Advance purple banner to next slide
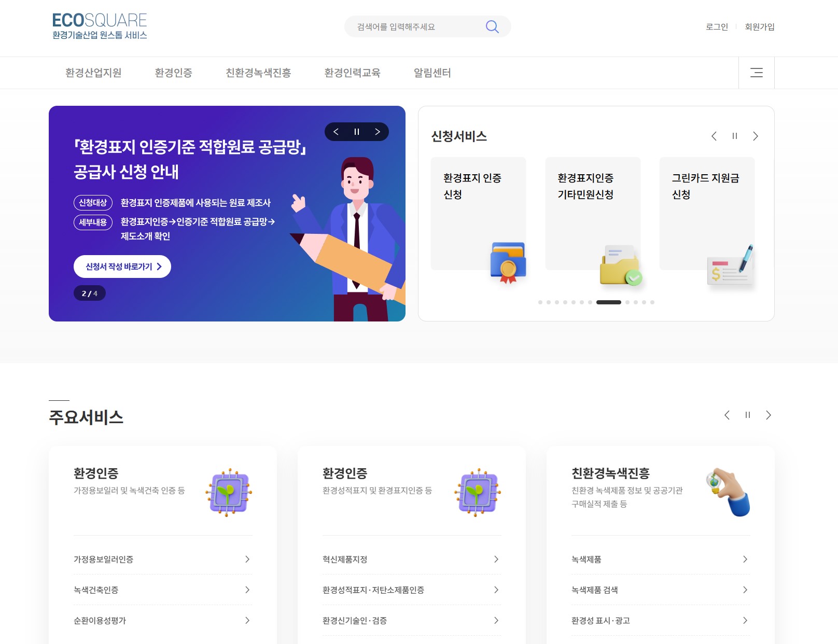The height and width of the screenshot is (644, 838). click(378, 132)
